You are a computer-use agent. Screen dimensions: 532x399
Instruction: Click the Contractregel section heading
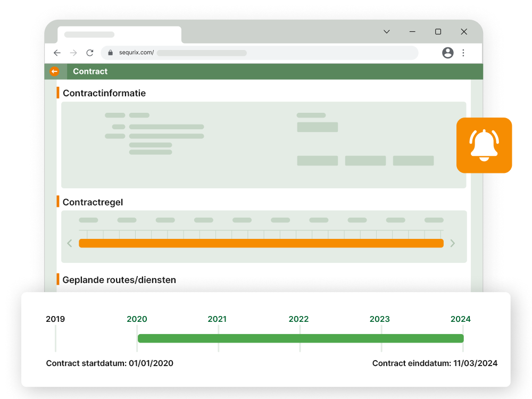point(93,202)
